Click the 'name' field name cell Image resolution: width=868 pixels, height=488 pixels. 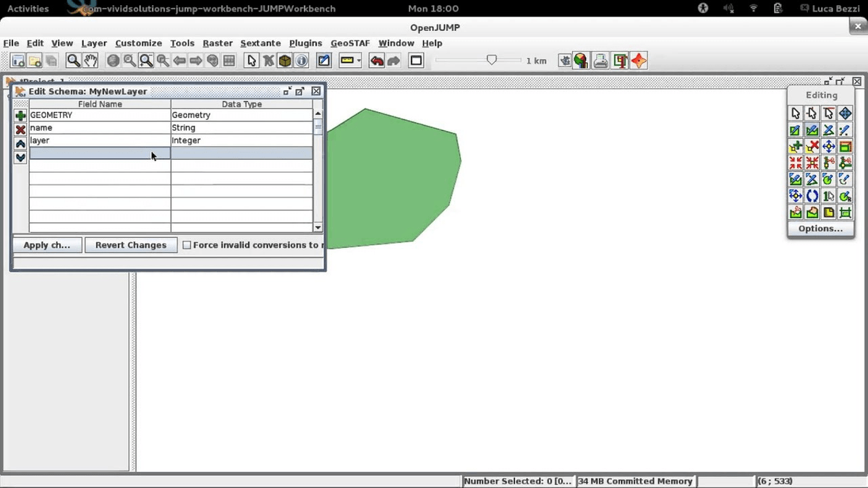100,127
